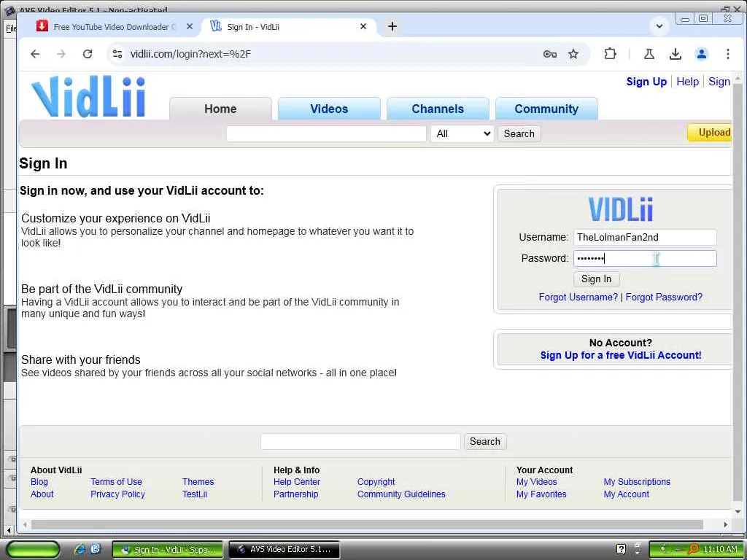Click the Sign Up link at top
Image resolution: width=747 pixels, height=560 pixels.
(646, 82)
